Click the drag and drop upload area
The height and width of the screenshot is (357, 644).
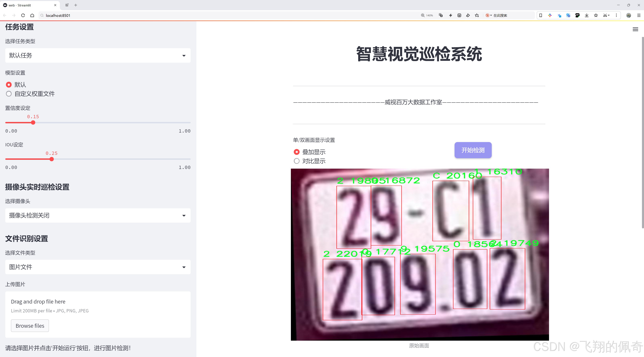(x=98, y=315)
